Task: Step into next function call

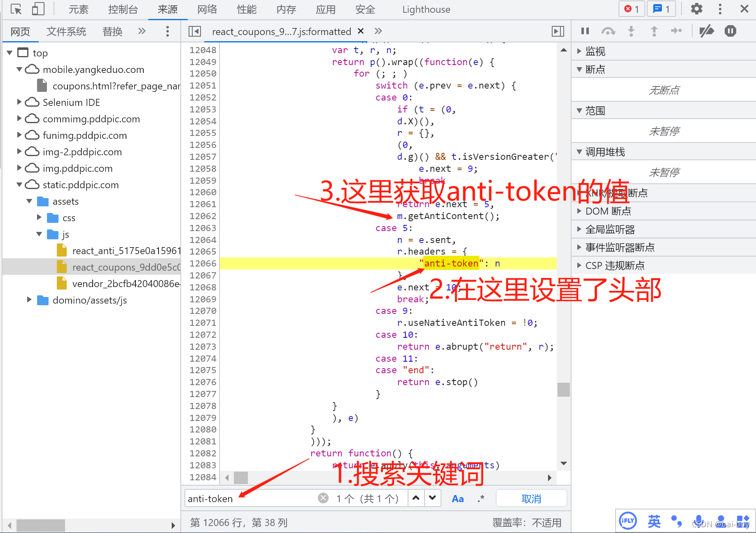Action: 631,31
